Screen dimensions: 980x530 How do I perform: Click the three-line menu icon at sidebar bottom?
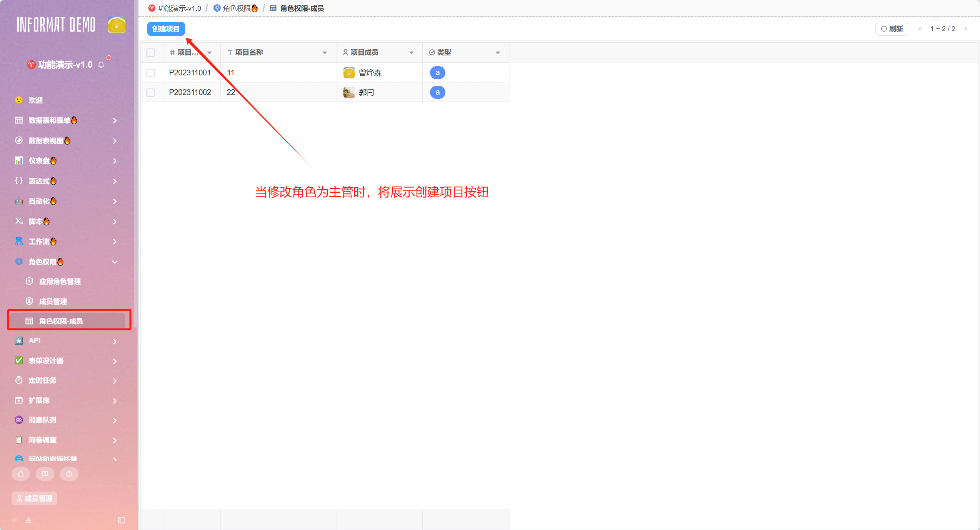(15, 520)
